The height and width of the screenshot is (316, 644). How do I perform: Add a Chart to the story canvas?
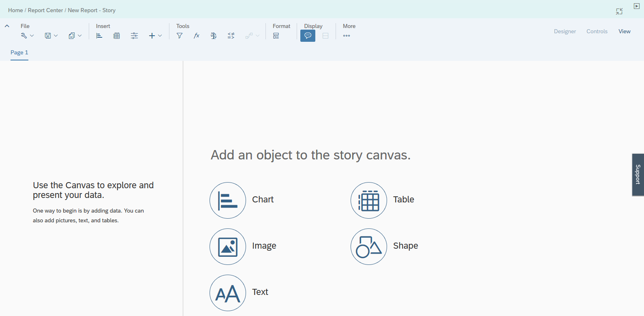coord(228,200)
